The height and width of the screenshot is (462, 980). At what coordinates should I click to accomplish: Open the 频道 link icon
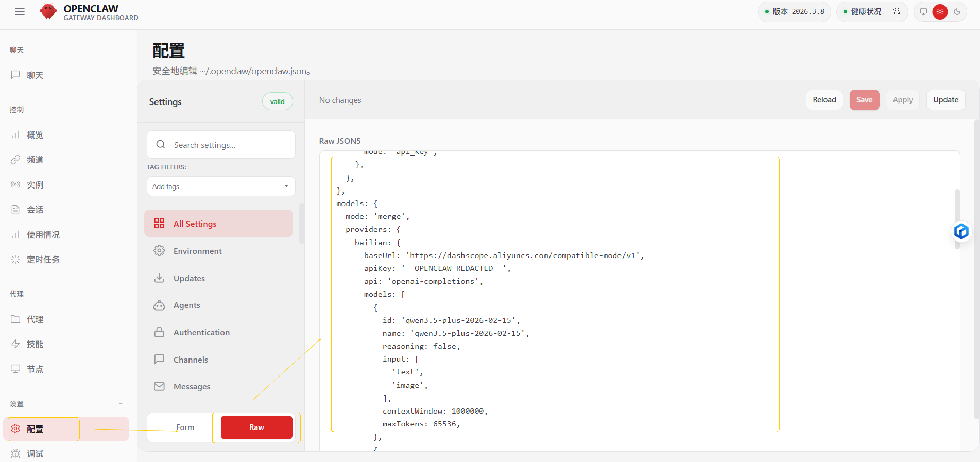15,160
